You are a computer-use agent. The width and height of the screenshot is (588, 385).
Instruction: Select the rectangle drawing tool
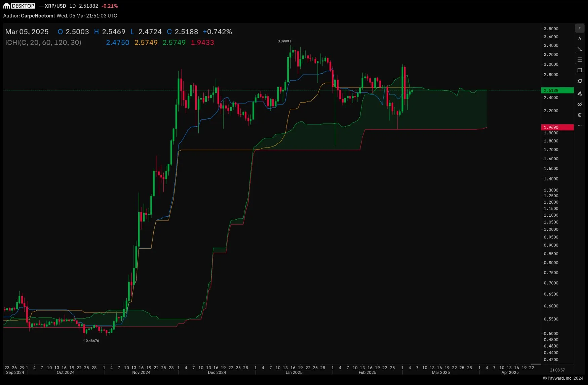pos(580,70)
